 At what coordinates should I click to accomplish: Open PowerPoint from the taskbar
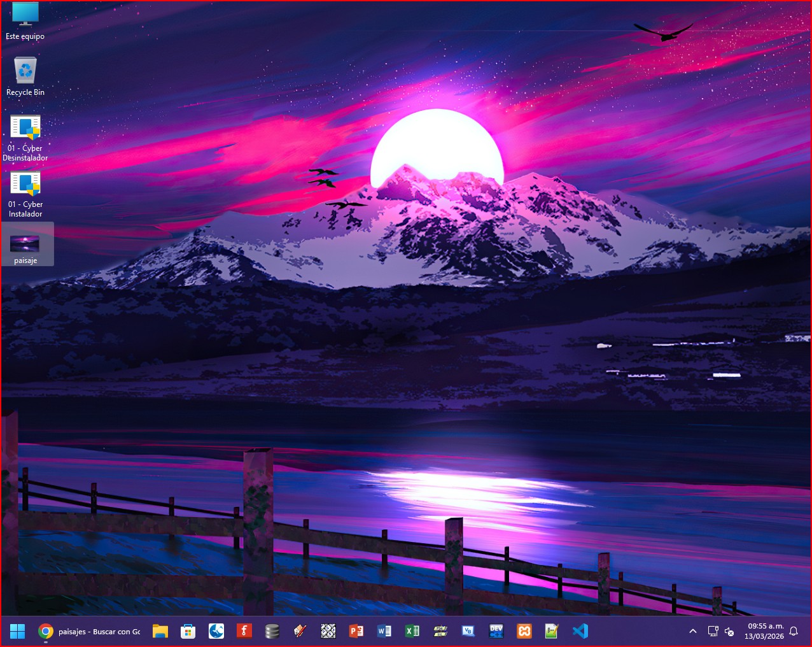click(x=356, y=631)
